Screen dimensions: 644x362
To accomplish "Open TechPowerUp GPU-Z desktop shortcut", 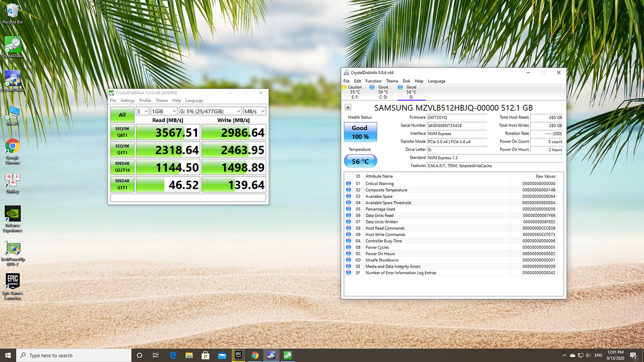I will [13, 253].
